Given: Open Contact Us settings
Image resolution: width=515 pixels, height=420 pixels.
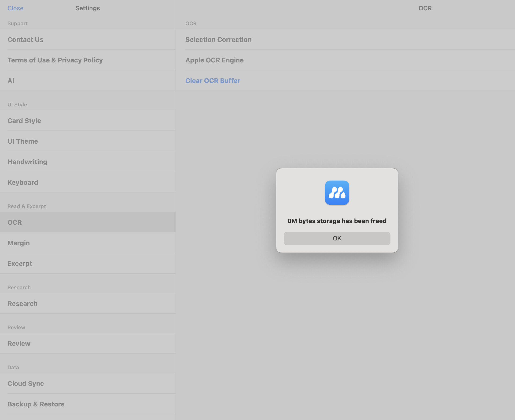Looking at the screenshot, I should (x=26, y=40).
